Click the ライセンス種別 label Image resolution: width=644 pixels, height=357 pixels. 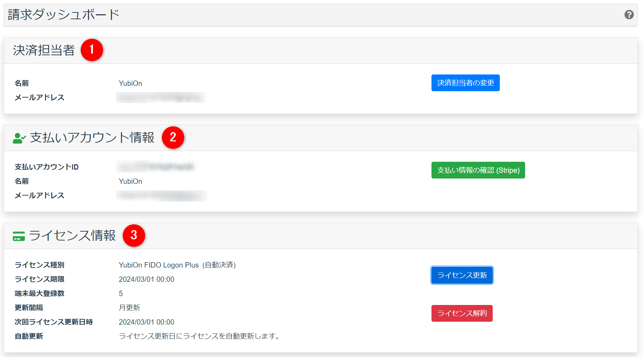click(40, 265)
